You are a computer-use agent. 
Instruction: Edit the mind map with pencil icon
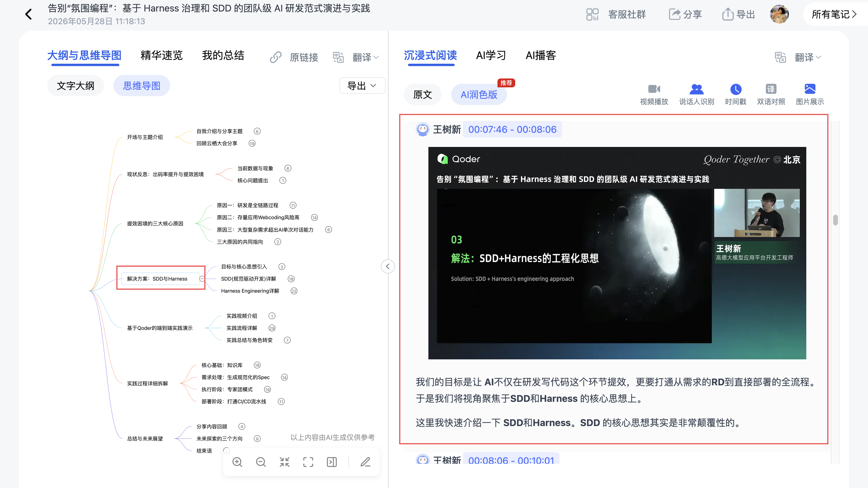click(x=366, y=462)
